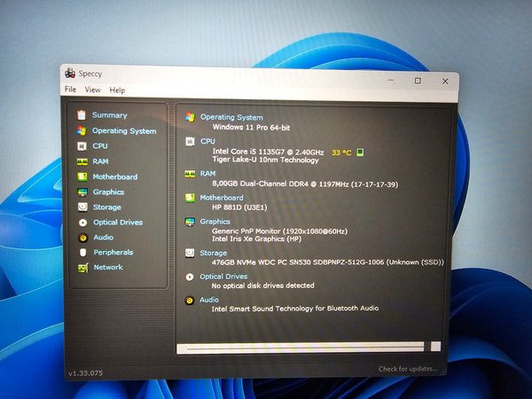Click Graphics monitor icon in summary pane

tap(190, 222)
